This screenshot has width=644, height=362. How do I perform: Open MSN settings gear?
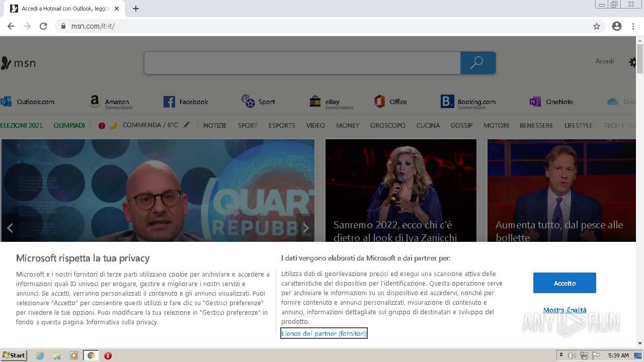pos(632,62)
